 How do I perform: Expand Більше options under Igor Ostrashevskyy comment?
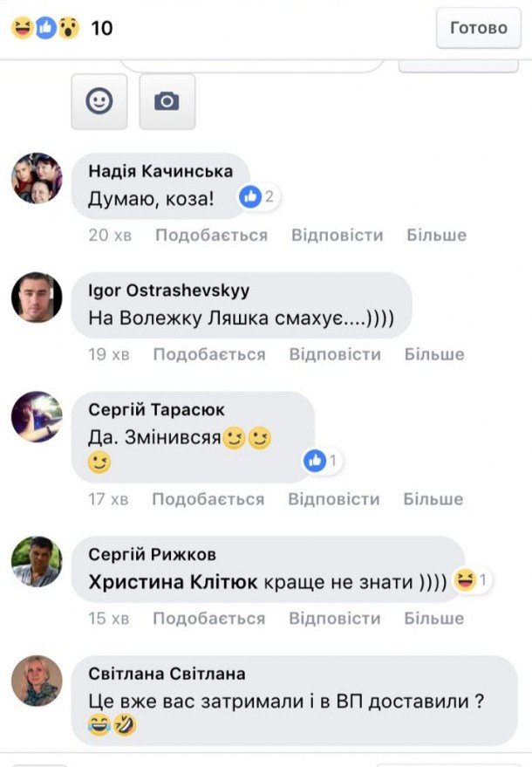click(434, 354)
